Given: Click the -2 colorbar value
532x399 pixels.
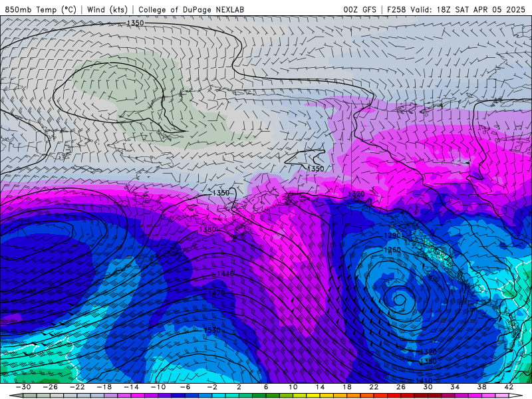Looking at the screenshot, I should pyautogui.click(x=211, y=387).
